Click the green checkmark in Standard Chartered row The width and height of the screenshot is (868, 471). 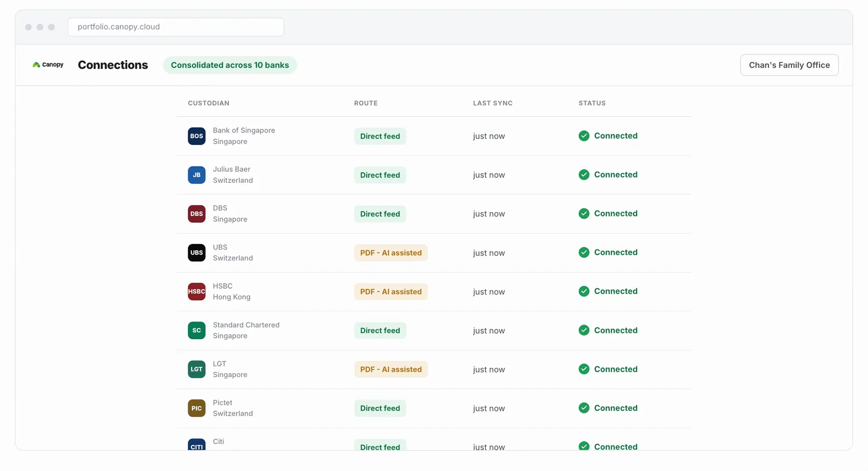tap(584, 330)
